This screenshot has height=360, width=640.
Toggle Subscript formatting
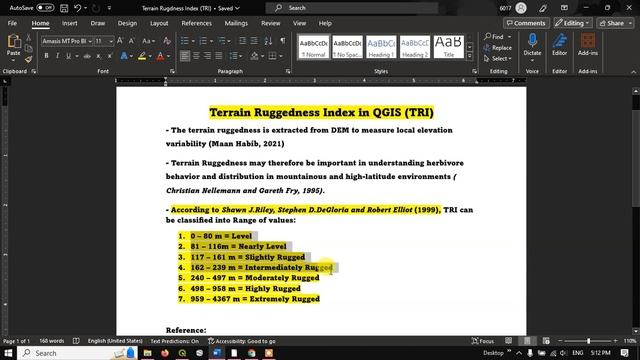coord(98,56)
